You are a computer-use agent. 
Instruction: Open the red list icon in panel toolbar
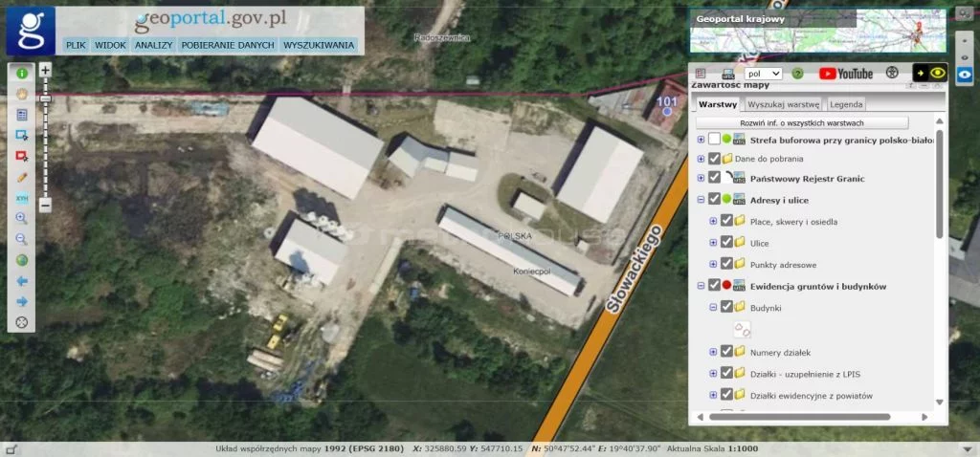[700, 74]
